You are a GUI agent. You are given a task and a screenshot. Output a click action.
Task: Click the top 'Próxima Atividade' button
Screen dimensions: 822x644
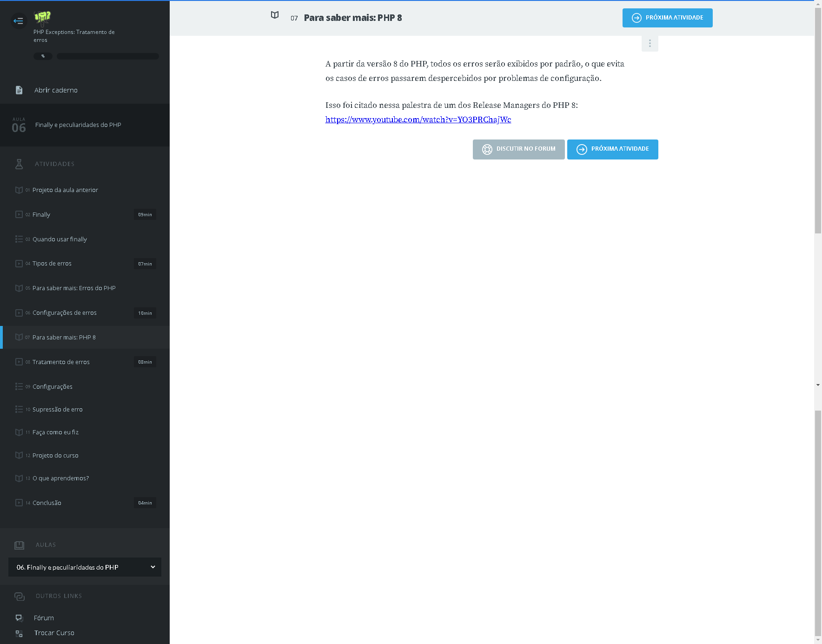pyautogui.click(x=667, y=18)
